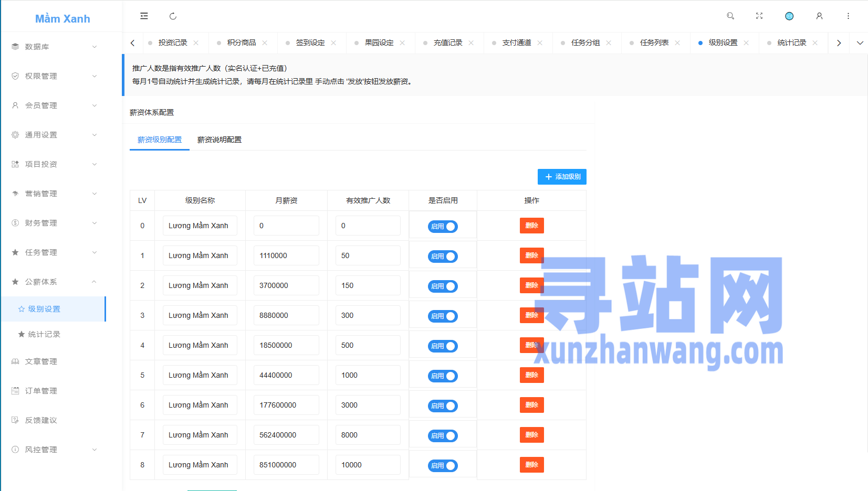The width and height of the screenshot is (868, 491).
Task: Close the 任务列表 tab
Action: point(677,43)
